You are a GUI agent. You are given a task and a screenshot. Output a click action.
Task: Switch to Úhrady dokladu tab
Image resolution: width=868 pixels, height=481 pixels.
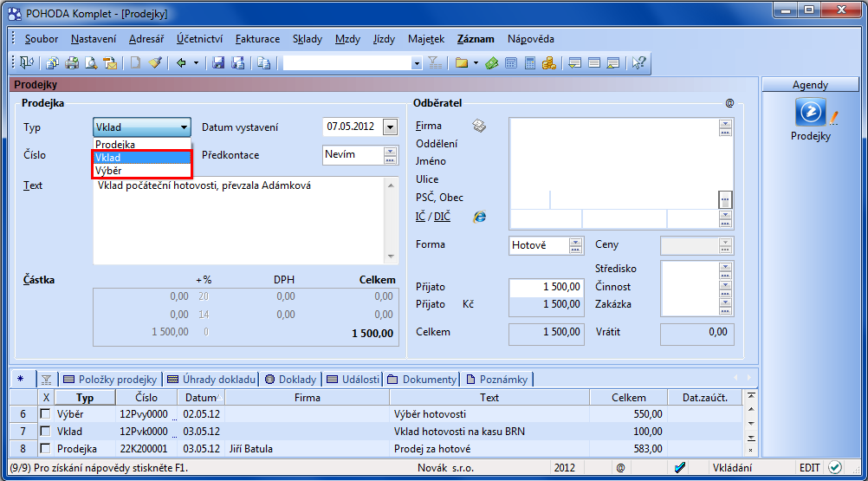click(211, 379)
